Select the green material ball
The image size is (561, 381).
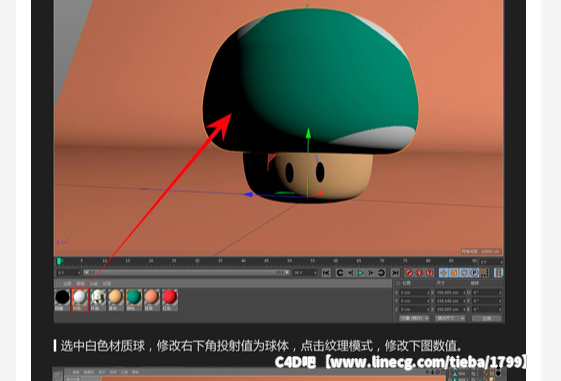coord(134,300)
